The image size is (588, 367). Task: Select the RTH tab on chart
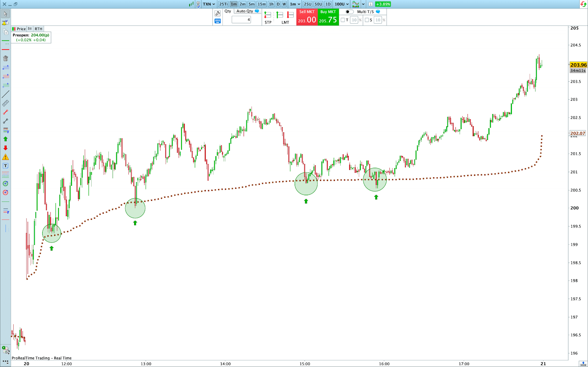39,29
